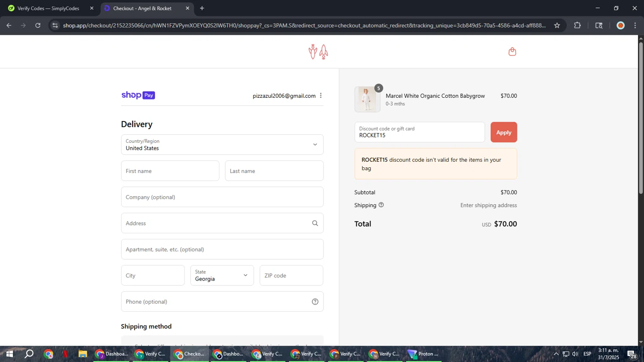The height and width of the screenshot is (362, 644).
Task: Expand the State dropdown showing Georgia
Action: pyautogui.click(x=222, y=275)
